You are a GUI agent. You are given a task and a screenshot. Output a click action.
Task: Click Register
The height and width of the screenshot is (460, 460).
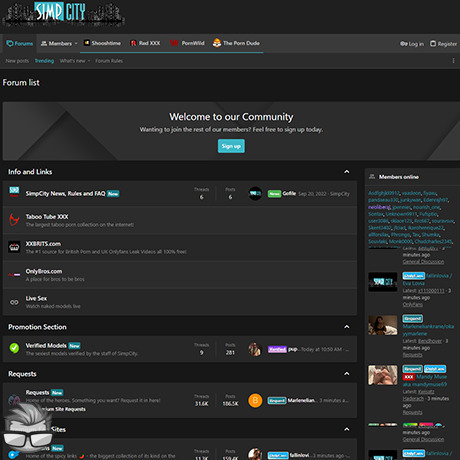(443, 44)
